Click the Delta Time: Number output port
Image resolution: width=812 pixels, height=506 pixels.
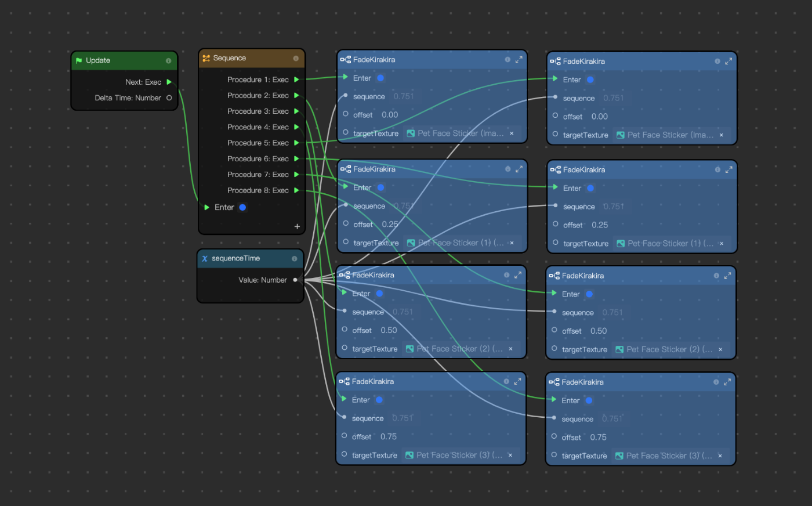[169, 98]
